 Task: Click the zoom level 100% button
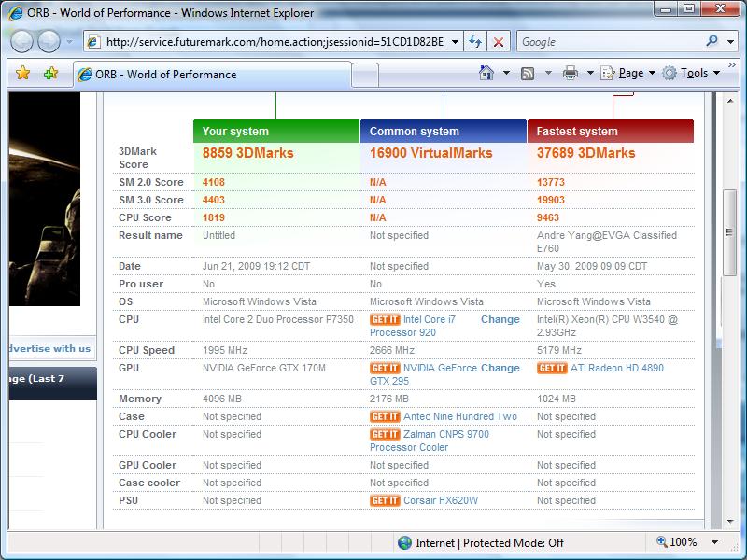click(677, 542)
